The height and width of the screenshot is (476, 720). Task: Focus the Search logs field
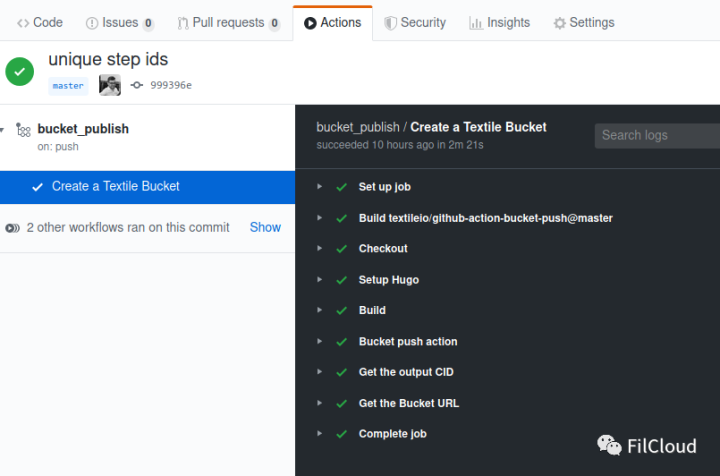tap(658, 135)
